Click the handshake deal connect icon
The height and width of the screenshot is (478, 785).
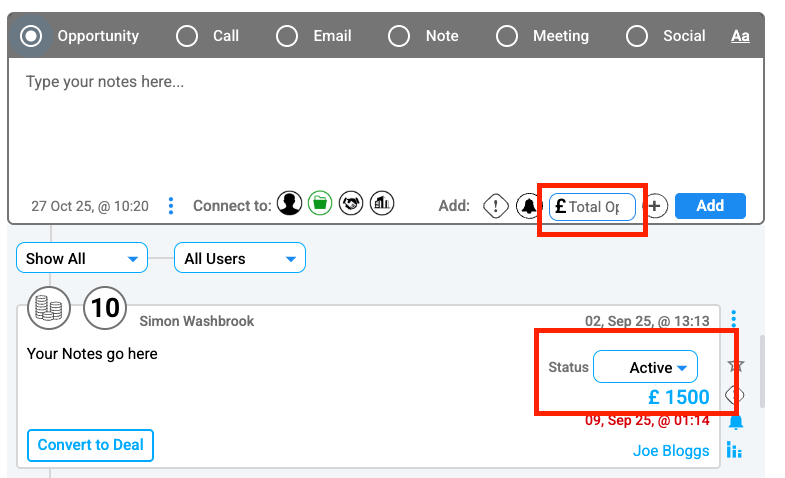(x=350, y=204)
